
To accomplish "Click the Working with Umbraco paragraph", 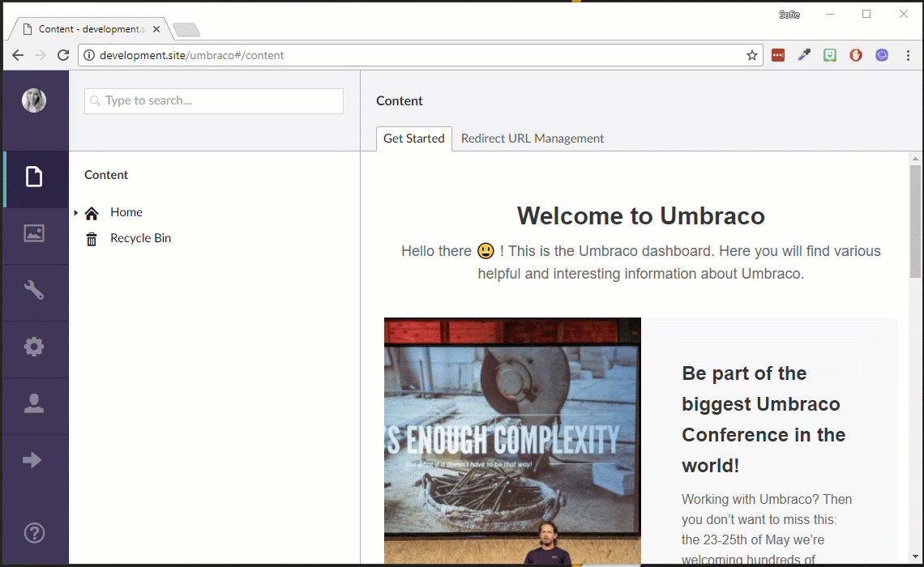I will click(x=767, y=529).
